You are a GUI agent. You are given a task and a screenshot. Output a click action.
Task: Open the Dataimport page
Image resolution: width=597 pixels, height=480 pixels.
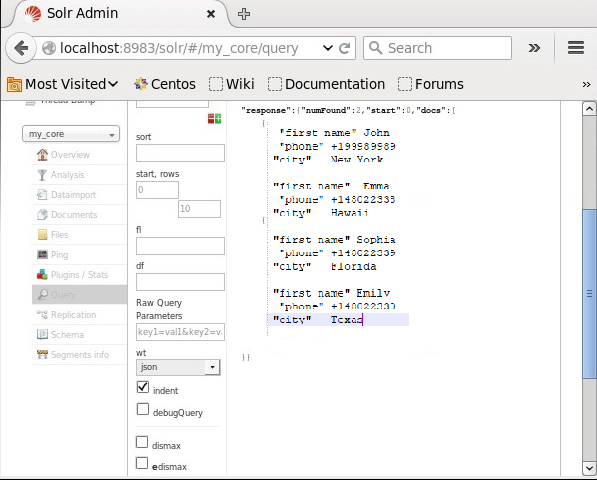(x=80, y=195)
